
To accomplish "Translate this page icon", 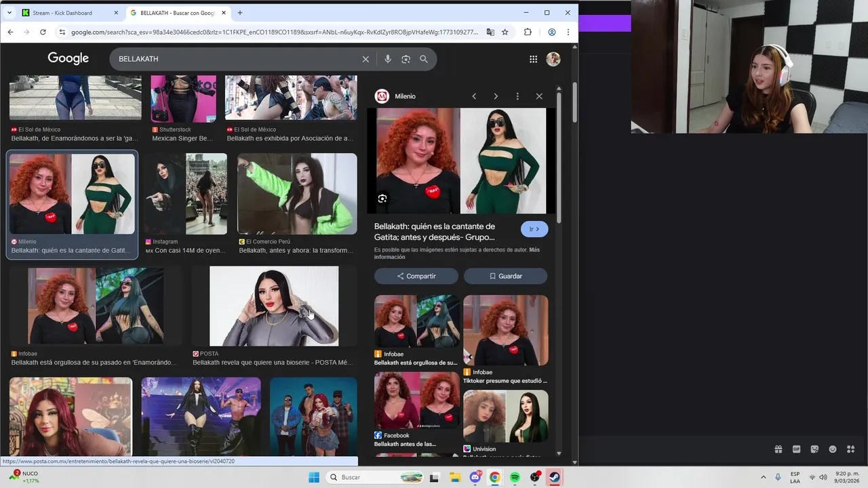I will (490, 32).
